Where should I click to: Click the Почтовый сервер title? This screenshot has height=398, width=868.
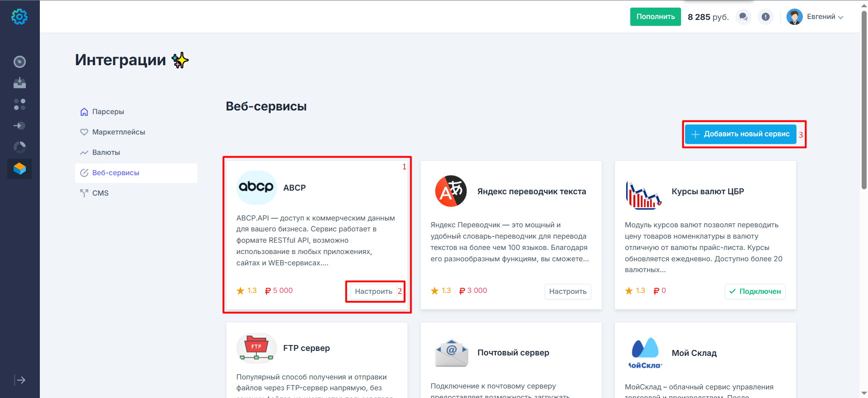tap(513, 353)
